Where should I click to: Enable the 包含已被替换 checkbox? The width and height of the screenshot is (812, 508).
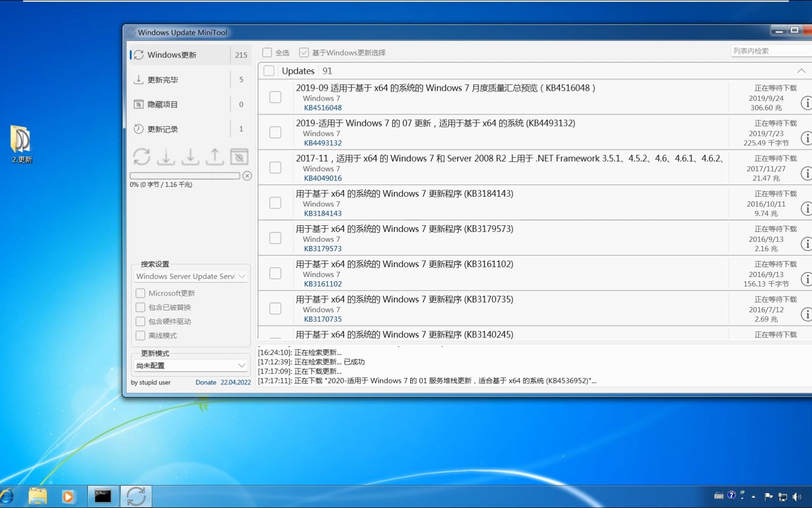[140, 307]
